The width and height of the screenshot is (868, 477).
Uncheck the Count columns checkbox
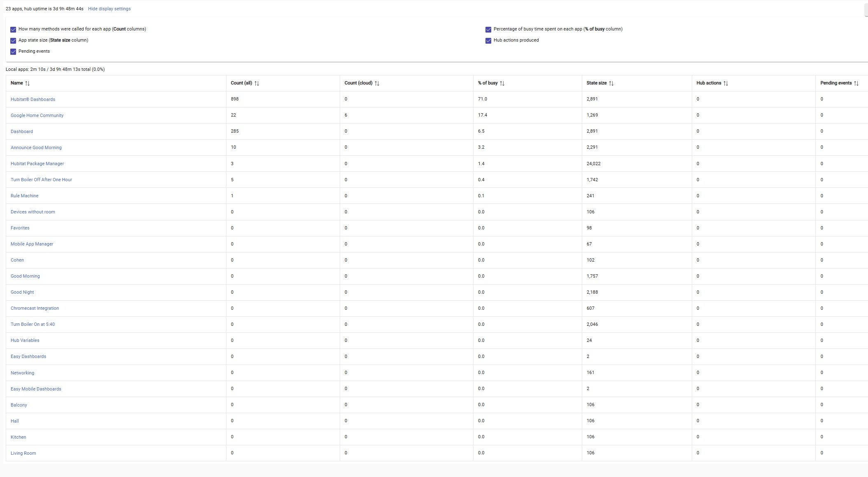pyautogui.click(x=13, y=29)
